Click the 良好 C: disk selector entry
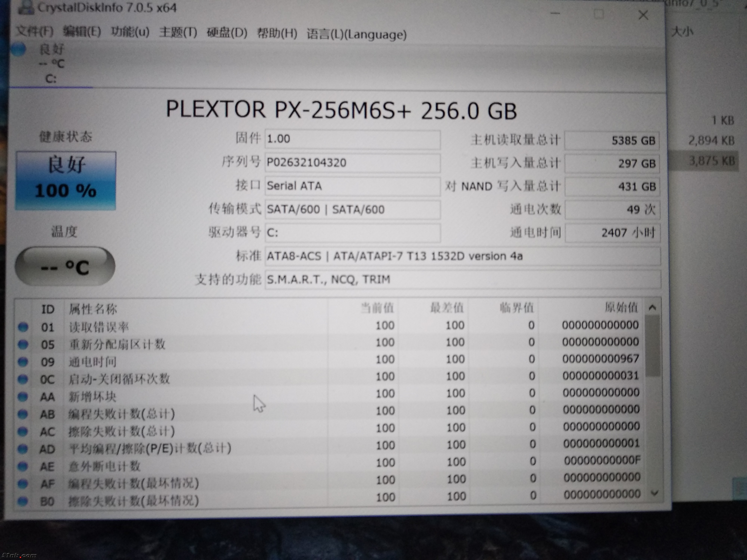The image size is (747, 560). (51, 63)
